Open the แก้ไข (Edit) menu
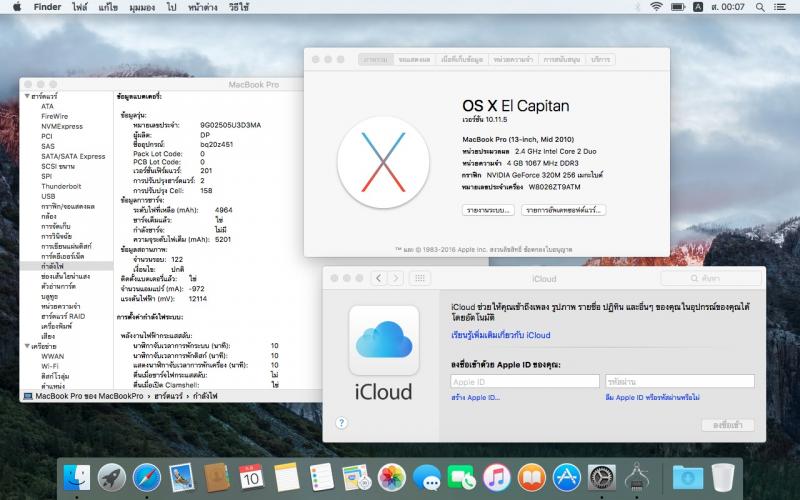800x500 pixels. [x=108, y=7]
